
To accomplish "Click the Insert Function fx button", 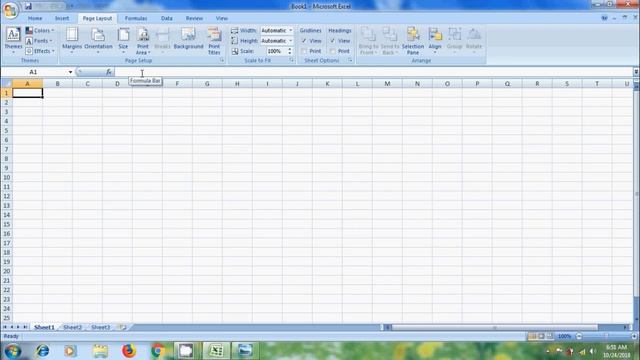I will 109,72.
